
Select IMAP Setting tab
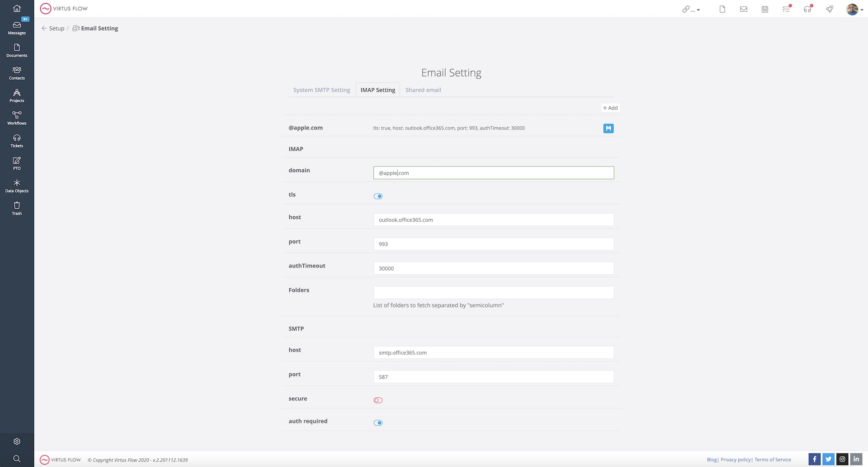click(x=378, y=90)
